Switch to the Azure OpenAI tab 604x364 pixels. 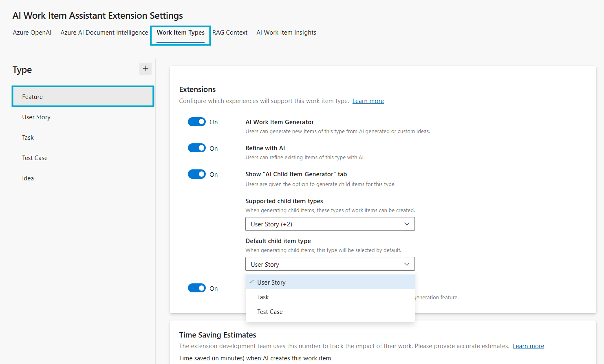[32, 32]
